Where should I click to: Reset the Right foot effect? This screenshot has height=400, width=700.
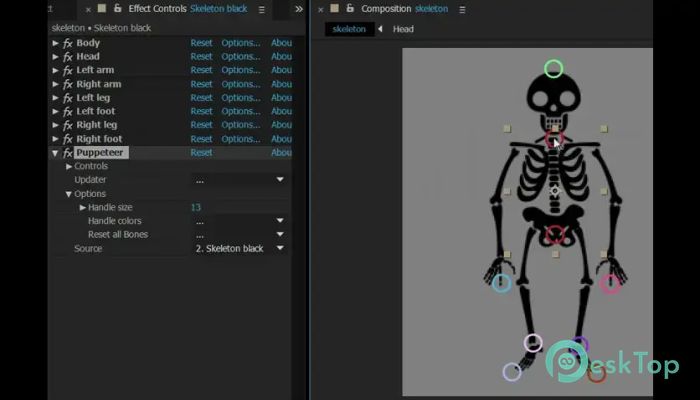click(x=201, y=139)
